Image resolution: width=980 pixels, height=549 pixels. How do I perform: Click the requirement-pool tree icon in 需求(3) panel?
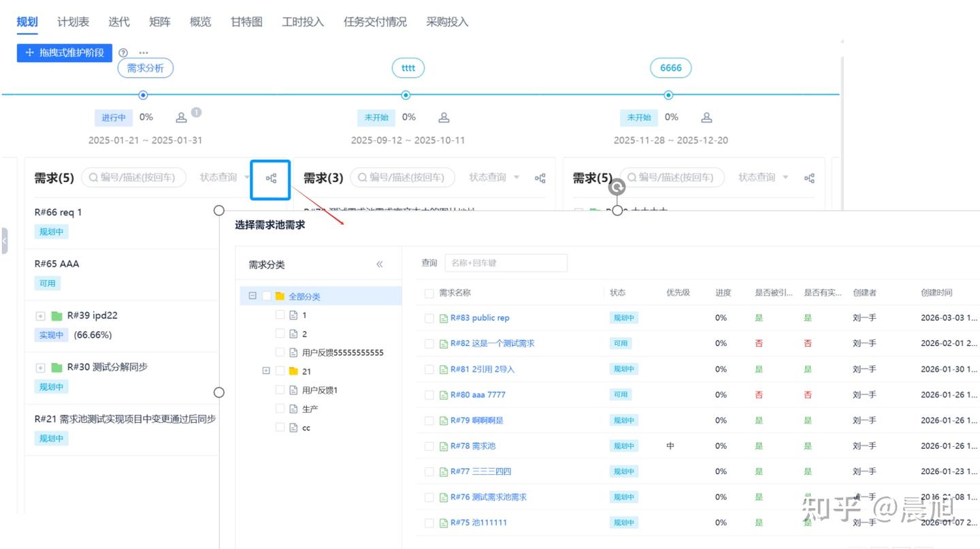540,178
